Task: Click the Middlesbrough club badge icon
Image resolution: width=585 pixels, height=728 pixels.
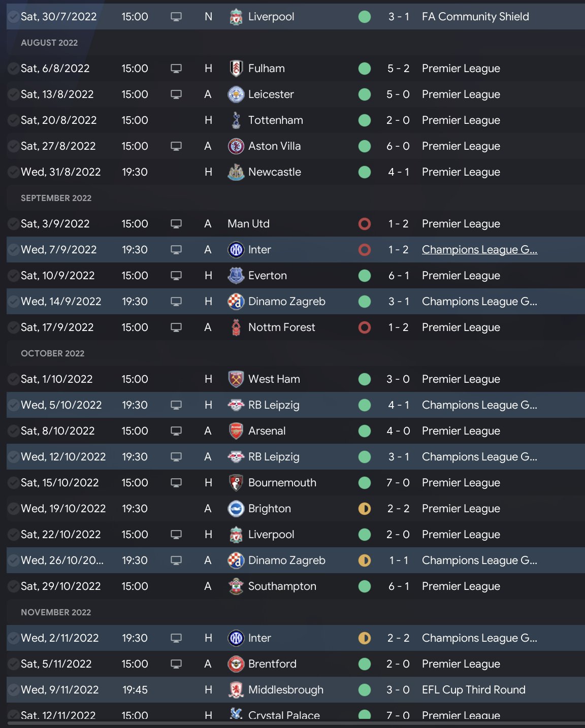Action: click(x=236, y=690)
